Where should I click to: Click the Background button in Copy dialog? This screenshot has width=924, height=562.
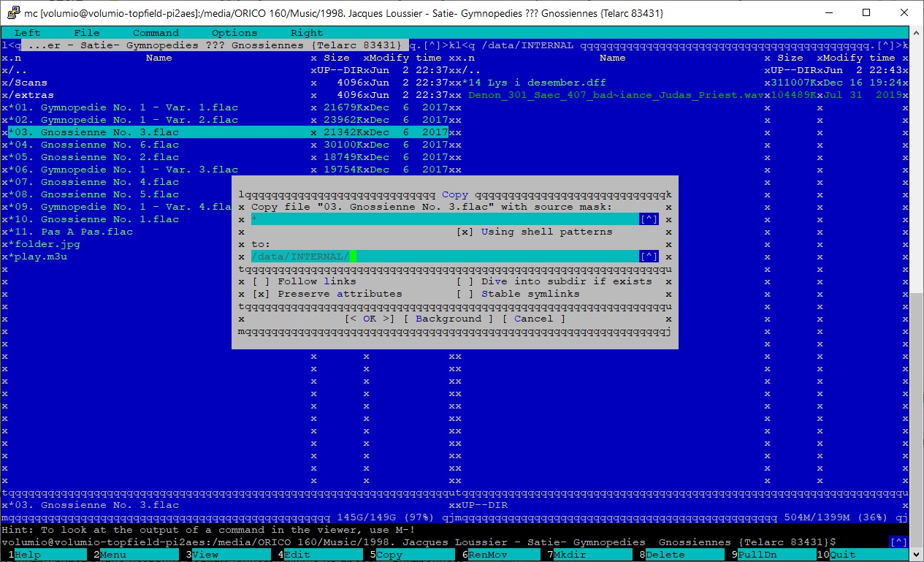pos(448,319)
